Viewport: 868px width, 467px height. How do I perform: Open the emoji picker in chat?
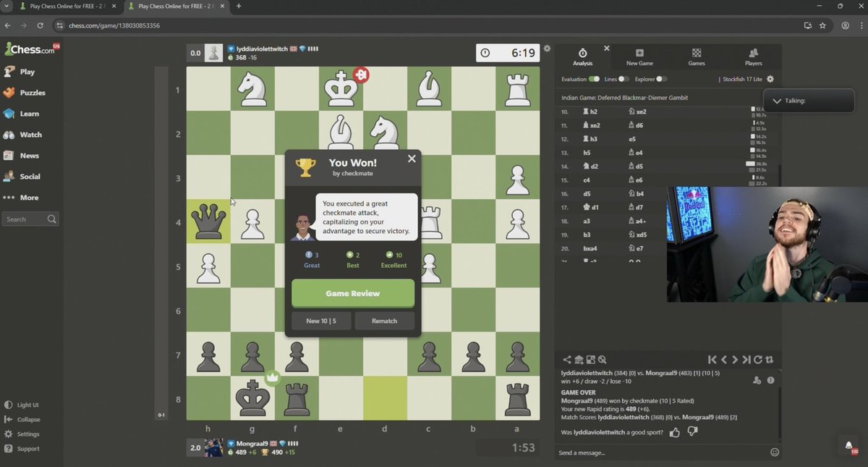(x=775, y=453)
